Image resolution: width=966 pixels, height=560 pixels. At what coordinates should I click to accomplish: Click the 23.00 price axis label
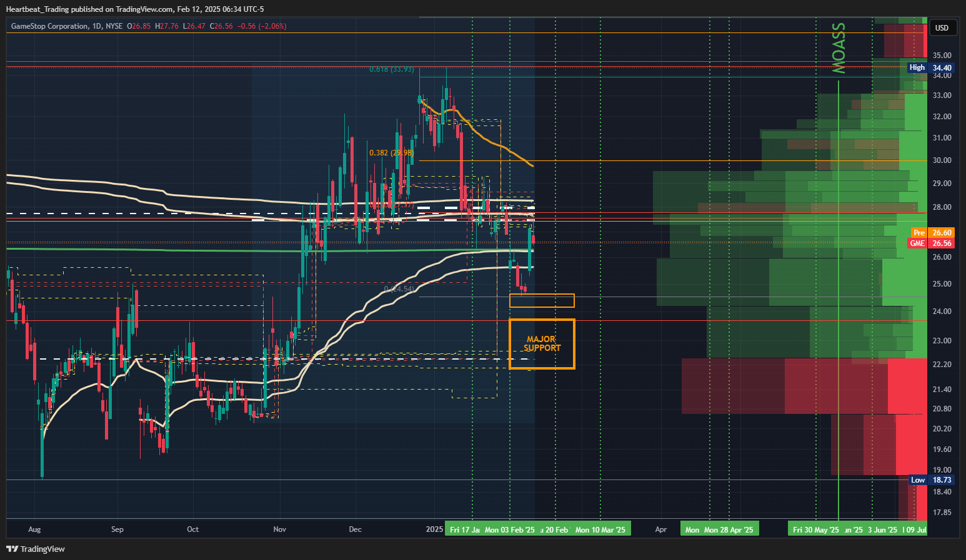(x=942, y=341)
